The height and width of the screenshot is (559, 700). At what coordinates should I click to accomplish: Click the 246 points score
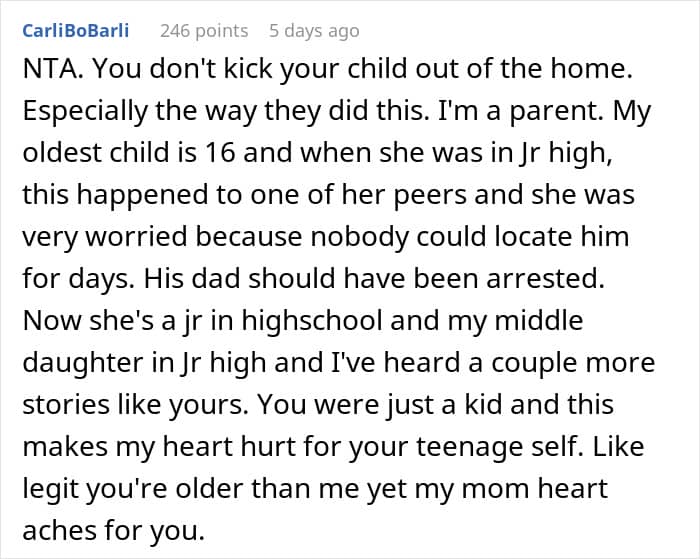click(204, 31)
